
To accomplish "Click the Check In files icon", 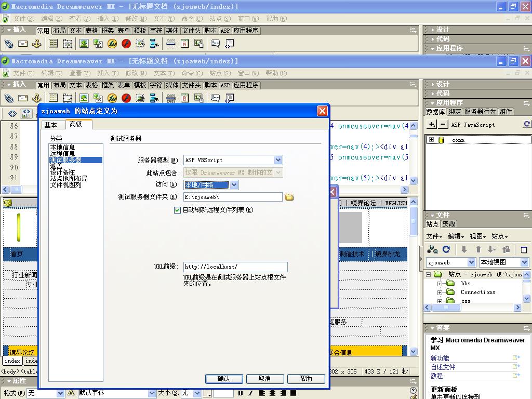I will (506, 250).
